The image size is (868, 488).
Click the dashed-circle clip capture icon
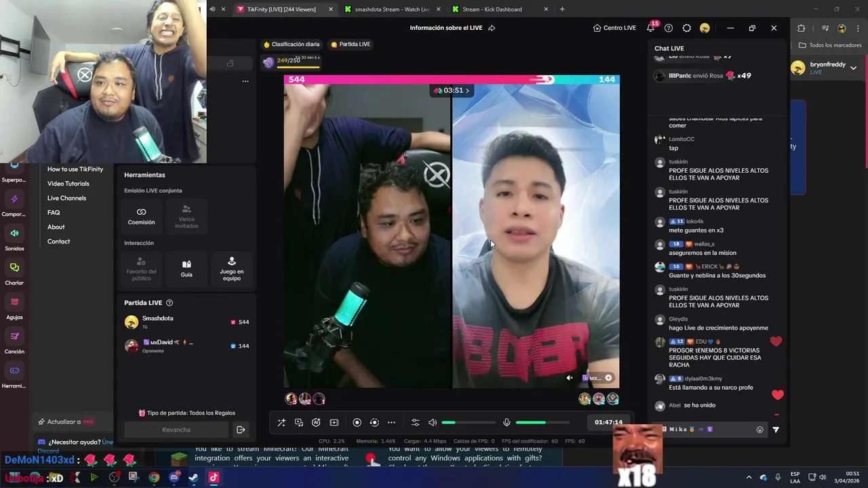(x=374, y=422)
